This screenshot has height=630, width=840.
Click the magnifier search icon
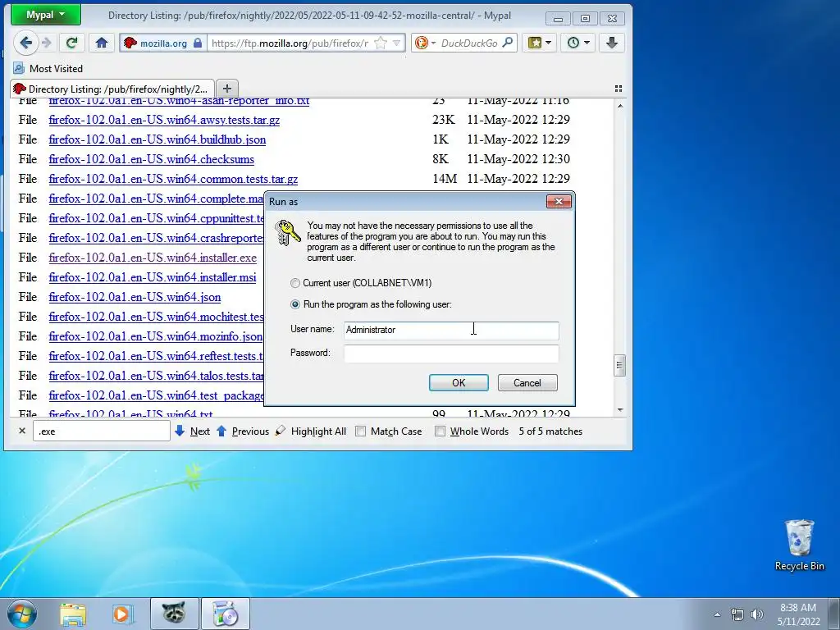(507, 43)
